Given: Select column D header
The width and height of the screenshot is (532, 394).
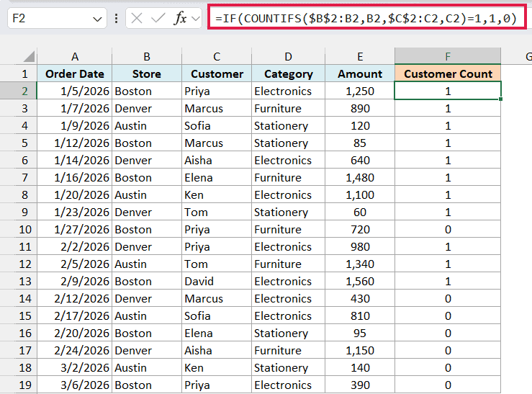Looking at the screenshot, I should [x=289, y=56].
